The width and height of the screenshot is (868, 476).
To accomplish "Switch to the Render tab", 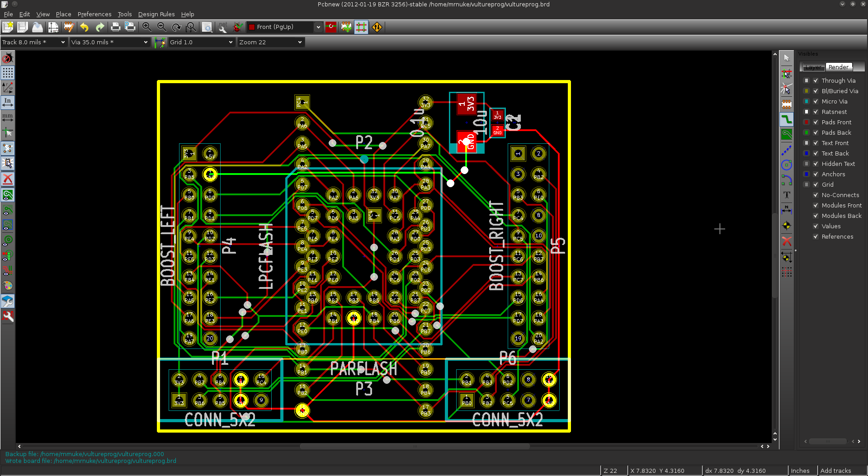I will click(x=839, y=67).
